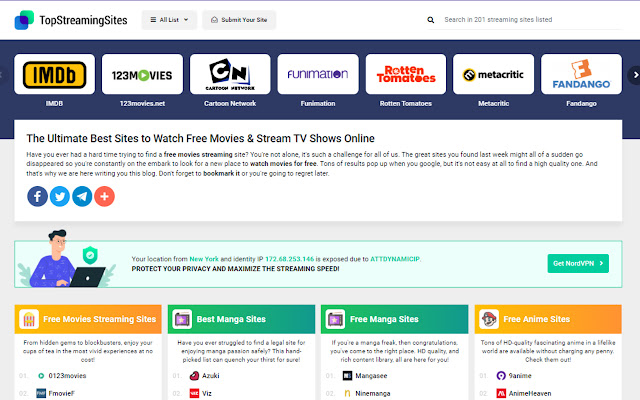The height and width of the screenshot is (400, 640).
Task: Open Best Manga Sites header
Action: coord(241,319)
